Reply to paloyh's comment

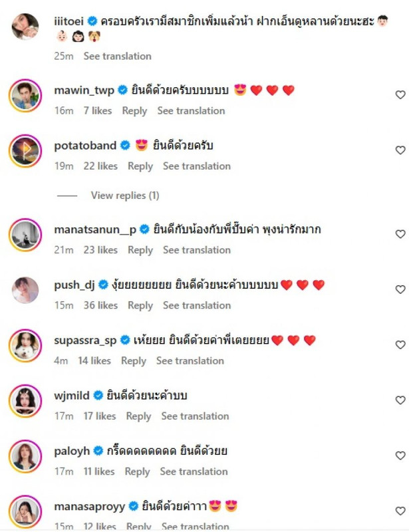coord(137,471)
